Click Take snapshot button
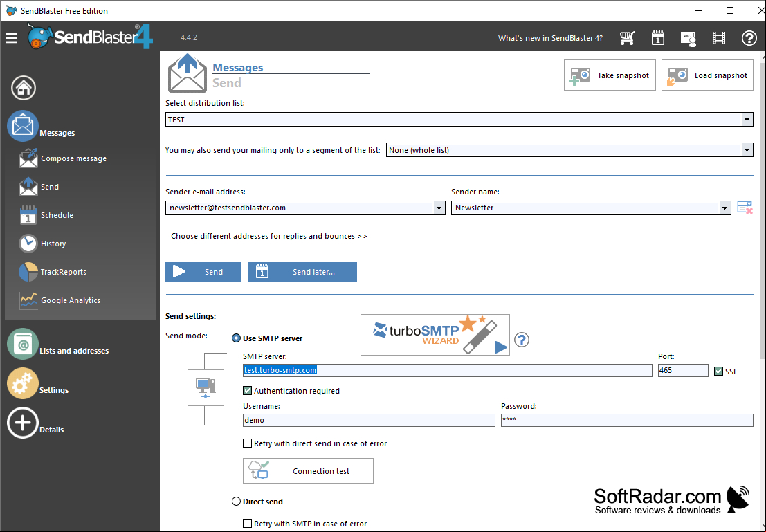This screenshot has height=532, width=766. click(610, 75)
